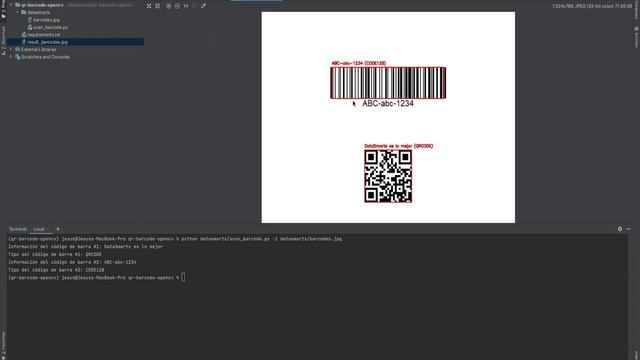Toggle the grid icon in image toolbar

pos(158,6)
